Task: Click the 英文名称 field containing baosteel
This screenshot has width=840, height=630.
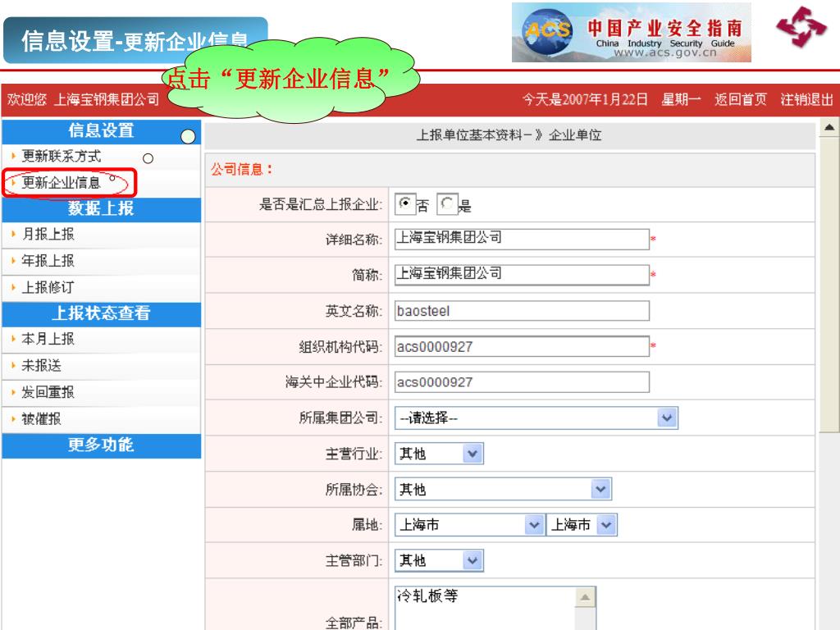Action: (522, 311)
